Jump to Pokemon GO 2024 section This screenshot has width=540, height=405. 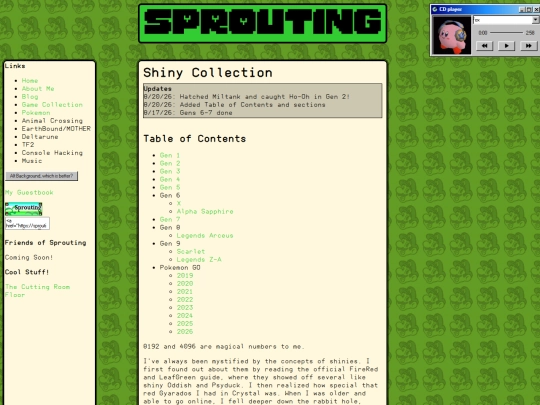(x=185, y=316)
